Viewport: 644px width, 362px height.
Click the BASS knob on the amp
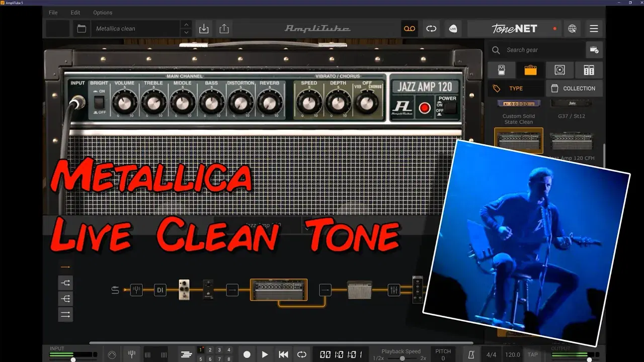pyautogui.click(x=212, y=103)
